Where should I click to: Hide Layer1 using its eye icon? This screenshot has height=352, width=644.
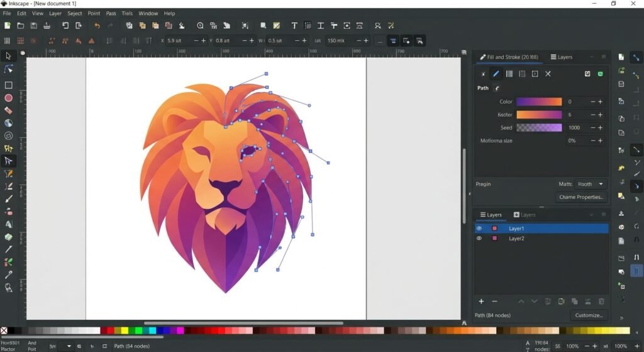coord(479,228)
